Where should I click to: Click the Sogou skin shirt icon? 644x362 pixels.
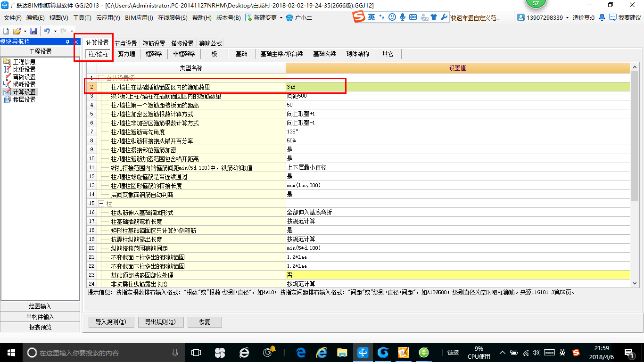(x=434, y=17)
